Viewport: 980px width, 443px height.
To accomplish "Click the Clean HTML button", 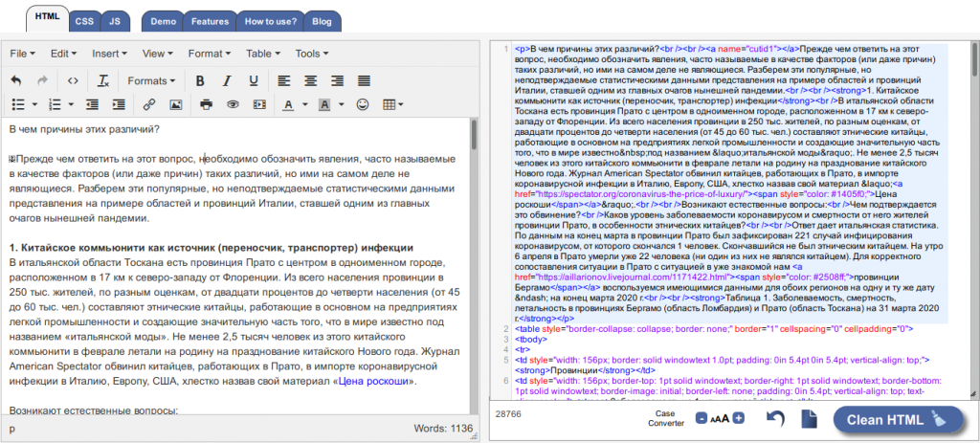I will [x=898, y=419].
